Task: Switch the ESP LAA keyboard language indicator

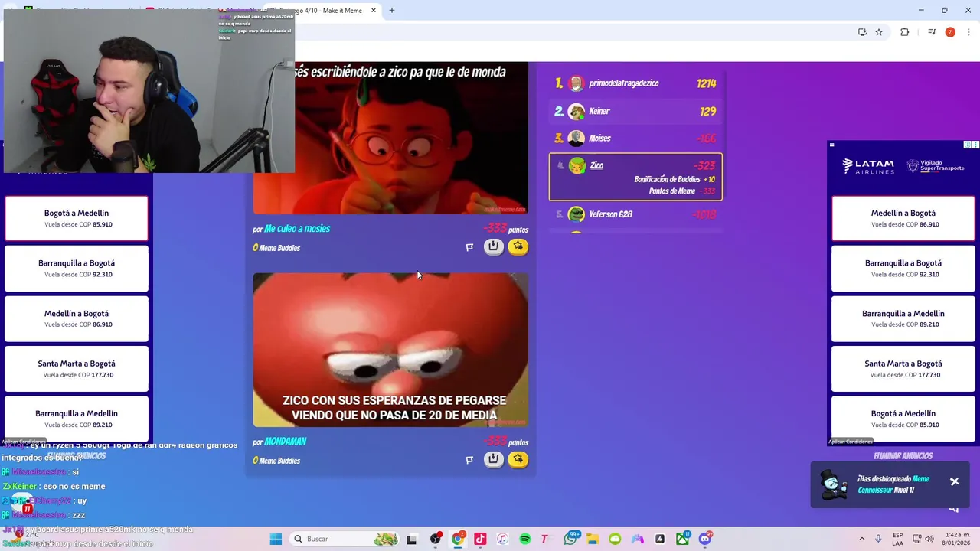Action: (x=897, y=539)
